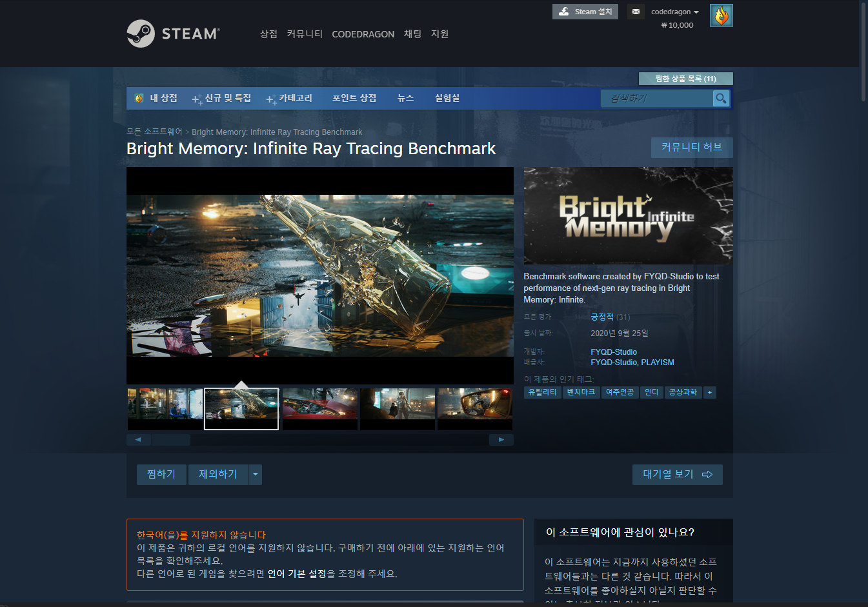
Task: Click the main bottle screenshot
Action: [x=320, y=276]
